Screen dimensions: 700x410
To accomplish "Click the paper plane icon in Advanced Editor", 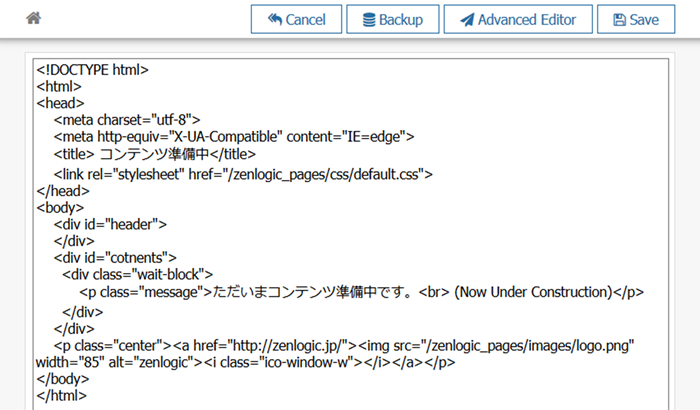I will click(x=465, y=20).
